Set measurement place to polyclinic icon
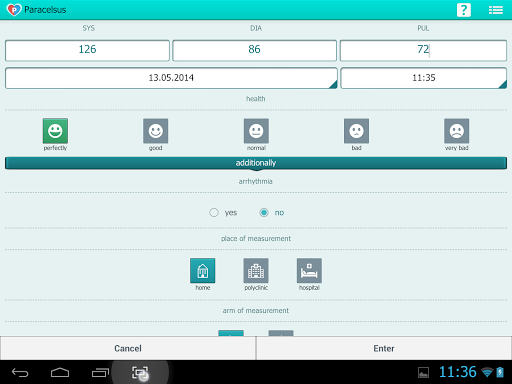Image resolution: width=512 pixels, height=384 pixels. click(x=256, y=270)
